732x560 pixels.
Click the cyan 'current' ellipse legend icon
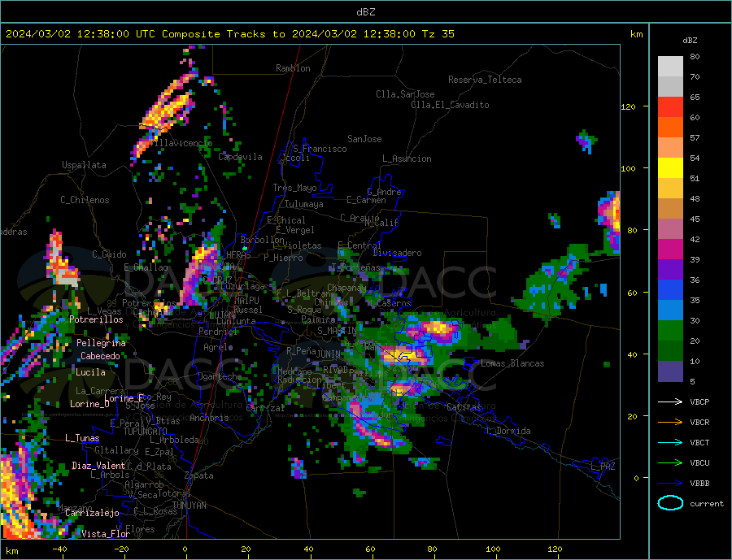pyautogui.click(x=670, y=503)
